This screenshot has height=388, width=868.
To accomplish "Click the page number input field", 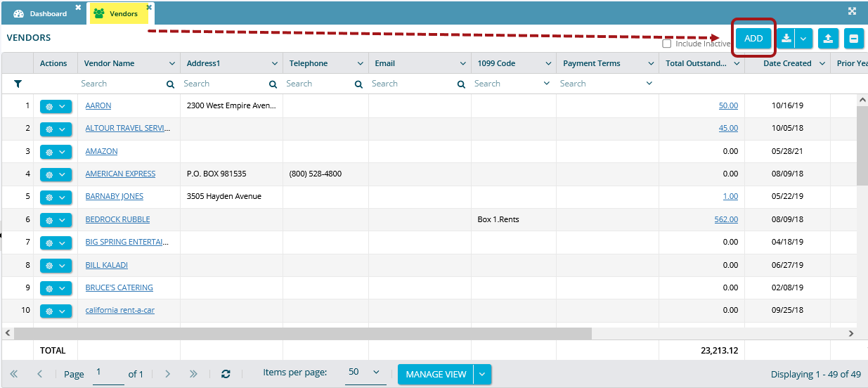I will pyautogui.click(x=108, y=373).
